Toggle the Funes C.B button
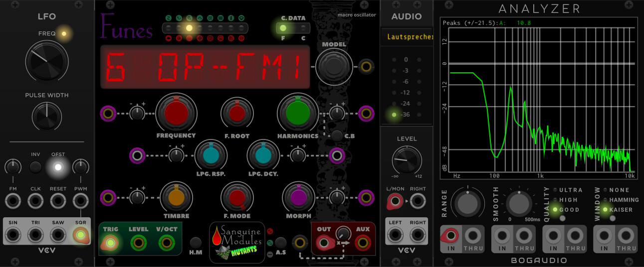This screenshot has height=267, width=644. tap(337, 135)
